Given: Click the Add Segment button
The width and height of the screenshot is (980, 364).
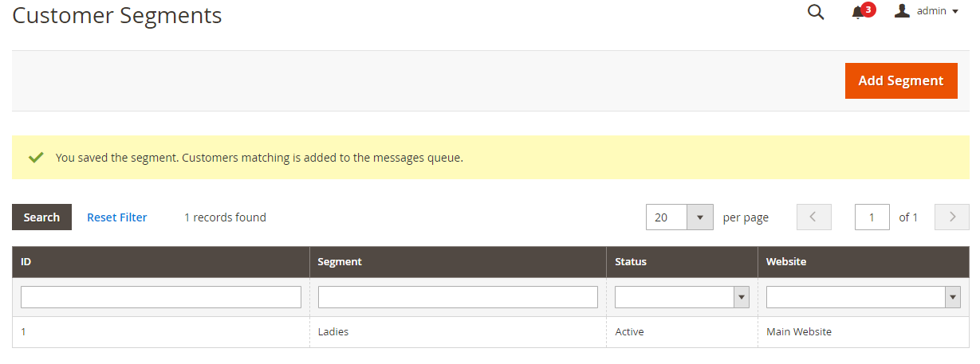Looking at the screenshot, I should coord(901,80).
